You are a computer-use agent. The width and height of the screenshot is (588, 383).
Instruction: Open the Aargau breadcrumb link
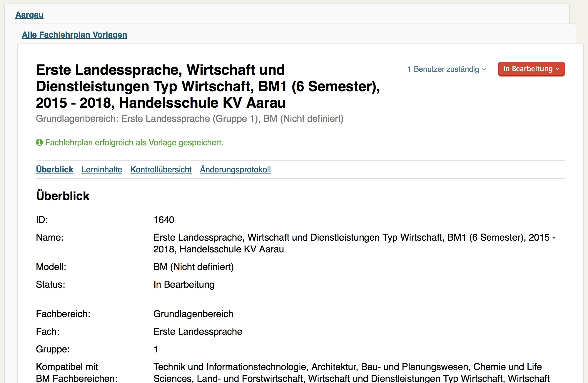(29, 15)
